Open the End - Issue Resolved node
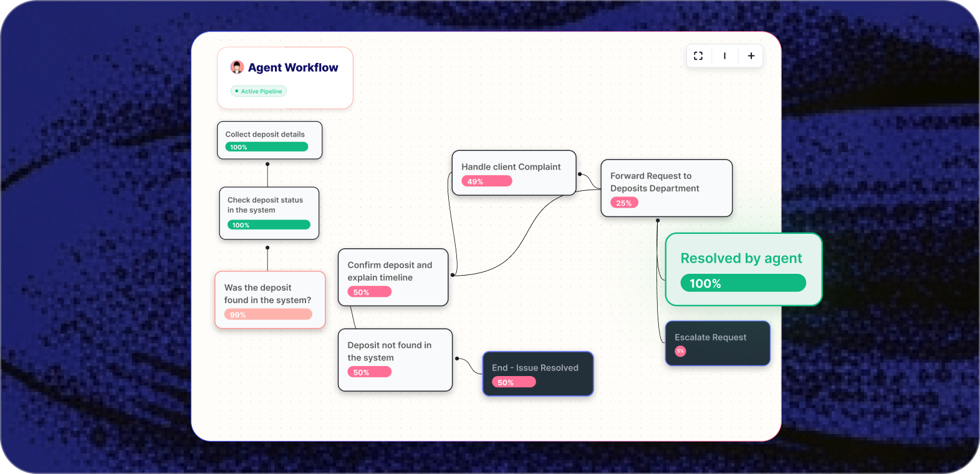 pyautogui.click(x=538, y=374)
